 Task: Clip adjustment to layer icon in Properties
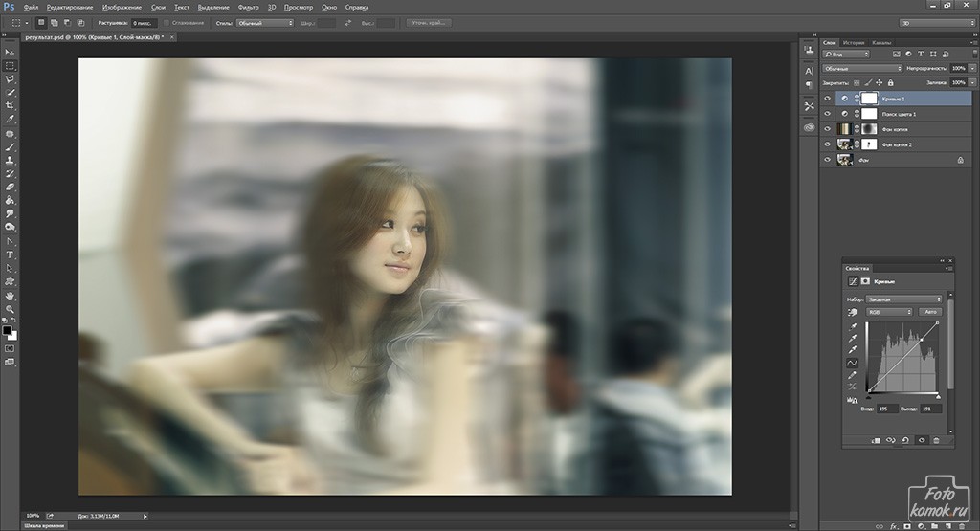pos(876,440)
